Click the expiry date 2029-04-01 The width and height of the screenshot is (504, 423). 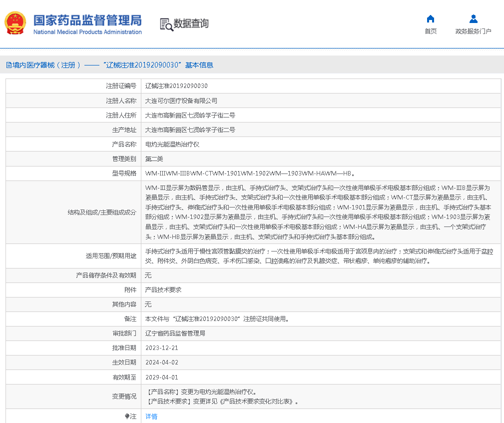(161, 377)
